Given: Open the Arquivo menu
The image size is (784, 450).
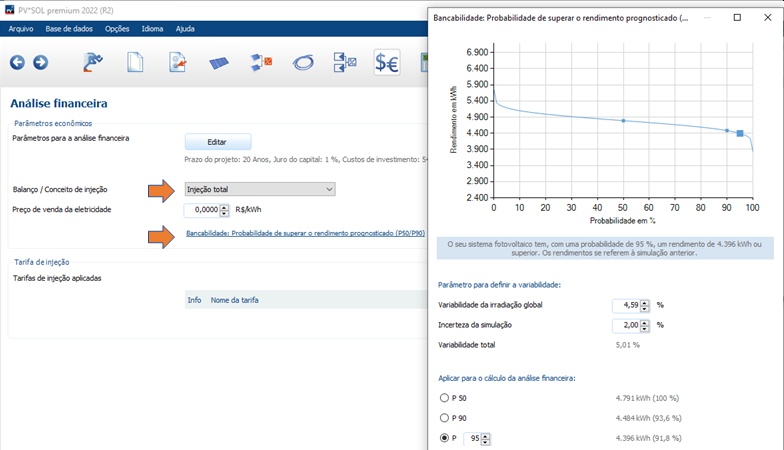Looking at the screenshot, I should [x=21, y=29].
